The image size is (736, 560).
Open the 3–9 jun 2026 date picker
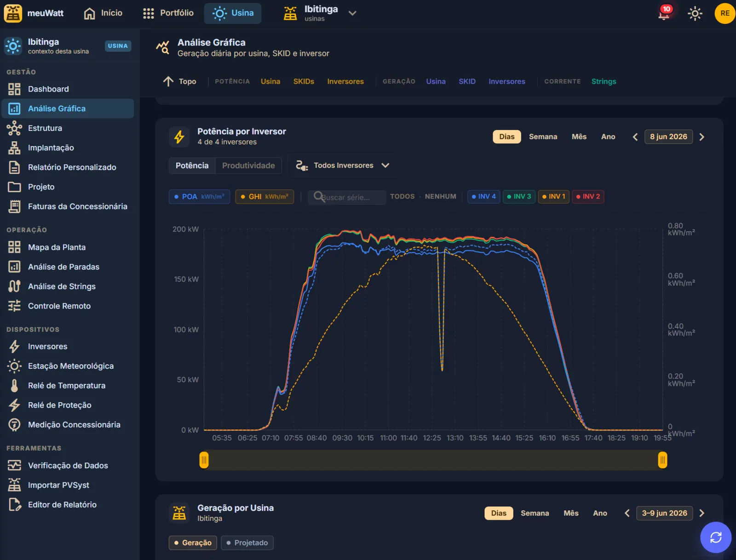(664, 513)
